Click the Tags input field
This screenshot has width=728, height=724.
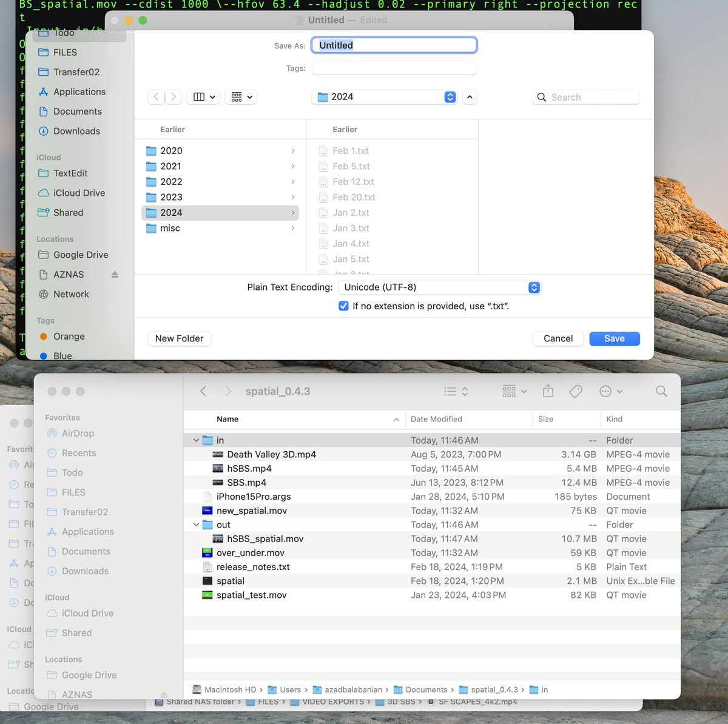[x=394, y=68]
